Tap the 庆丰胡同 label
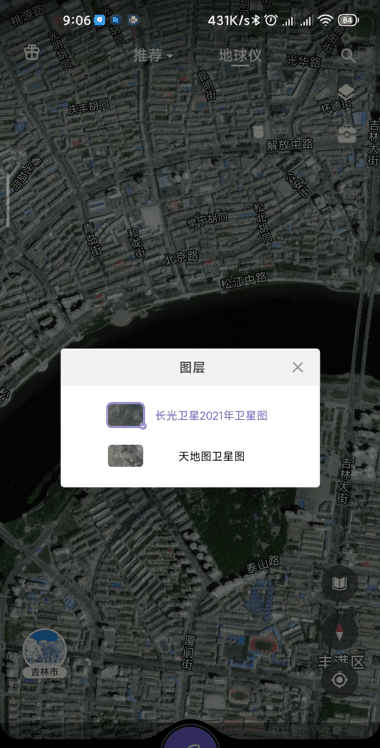The image size is (380, 748). [89, 106]
